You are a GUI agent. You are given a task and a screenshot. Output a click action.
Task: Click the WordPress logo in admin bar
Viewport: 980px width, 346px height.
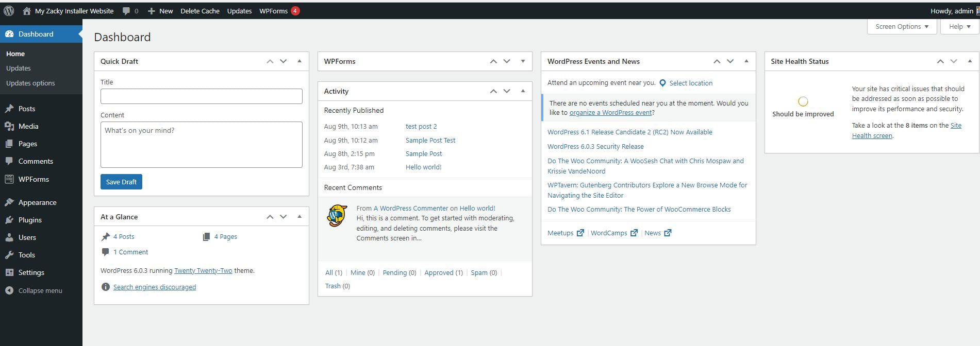pos(9,11)
